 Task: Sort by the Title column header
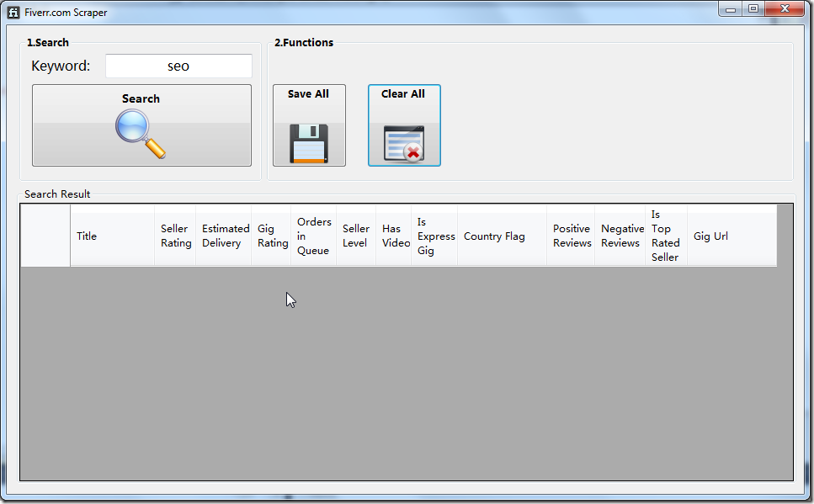[113, 236]
